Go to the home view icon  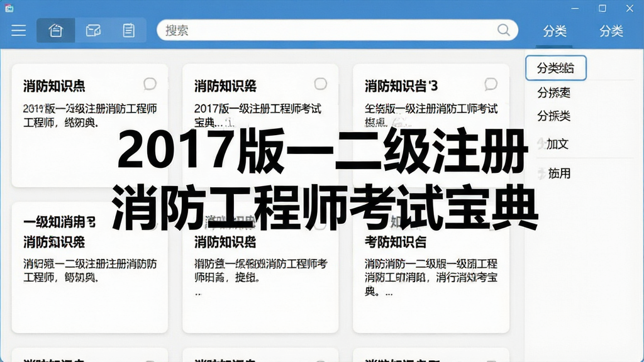click(x=55, y=30)
